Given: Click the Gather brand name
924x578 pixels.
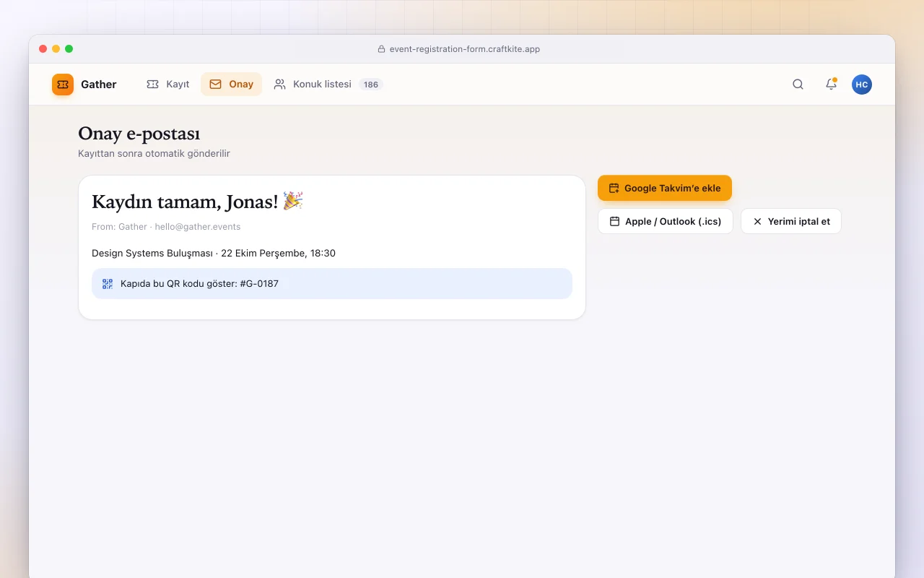Looking at the screenshot, I should tap(99, 85).
